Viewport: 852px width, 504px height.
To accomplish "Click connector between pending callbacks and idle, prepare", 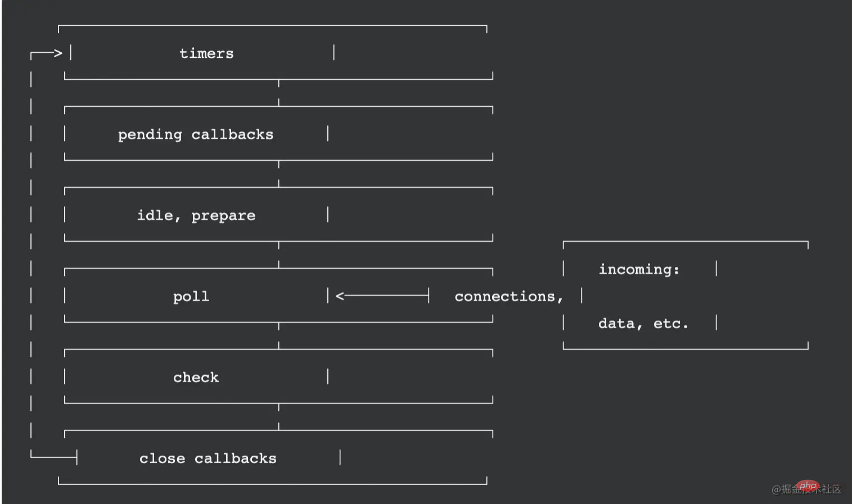I will (279, 174).
